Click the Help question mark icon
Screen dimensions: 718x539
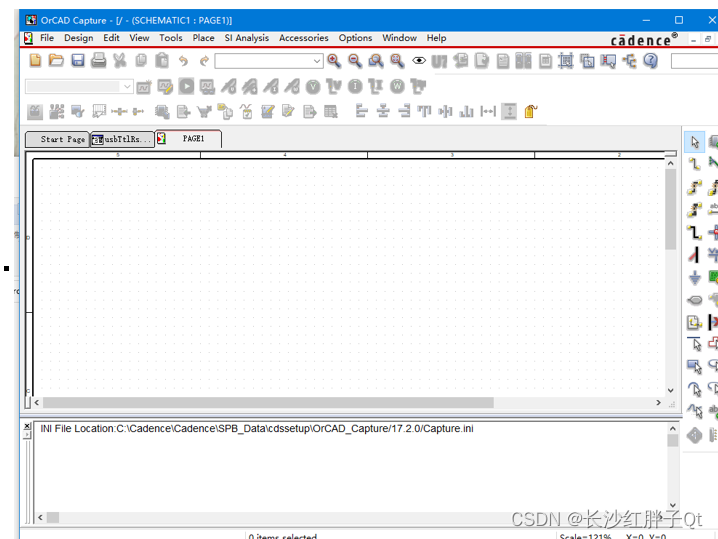[x=651, y=60]
